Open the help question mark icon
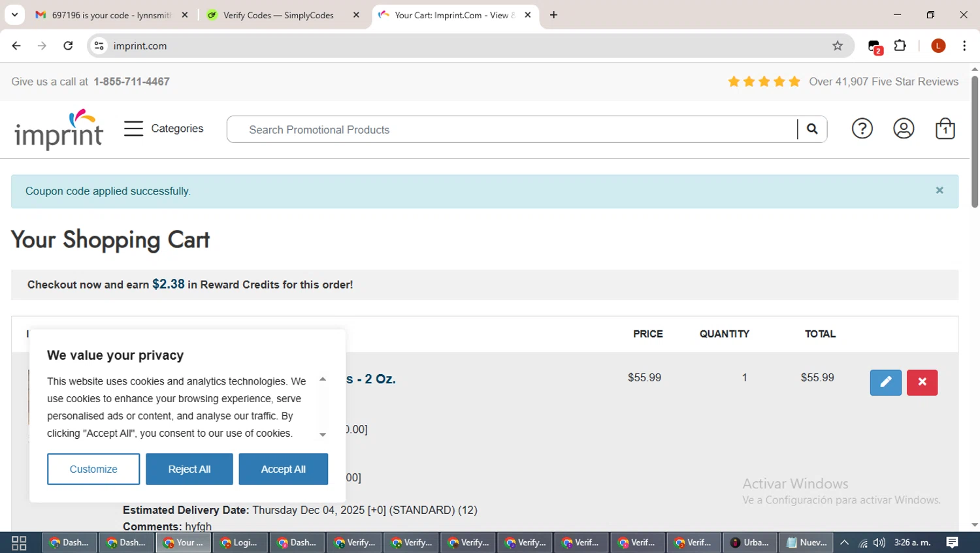This screenshot has width=980, height=553. (x=862, y=129)
